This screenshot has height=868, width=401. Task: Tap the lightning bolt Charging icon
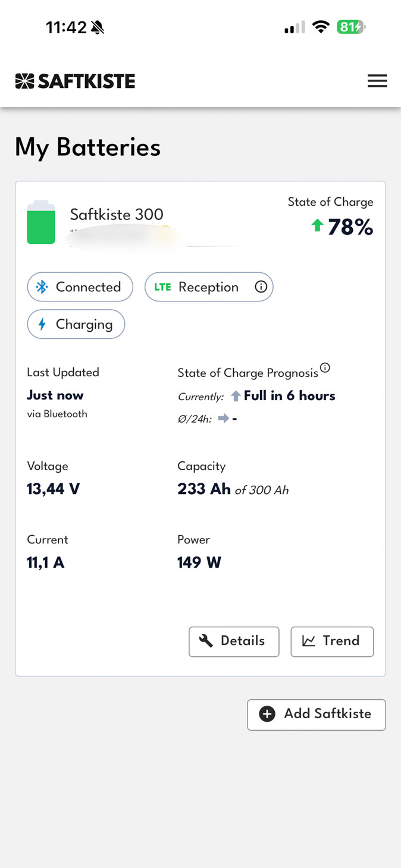pyautogui.click(x=42, y=325)
